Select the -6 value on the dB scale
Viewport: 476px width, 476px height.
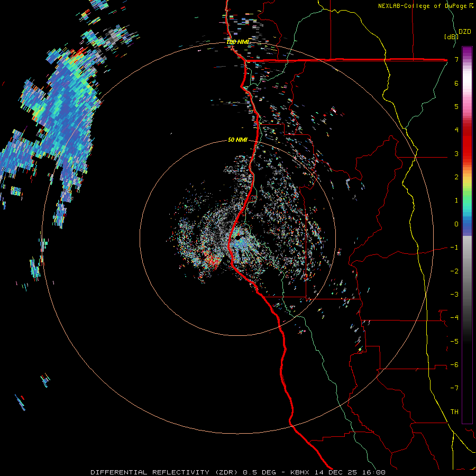[x=454, y=365]
